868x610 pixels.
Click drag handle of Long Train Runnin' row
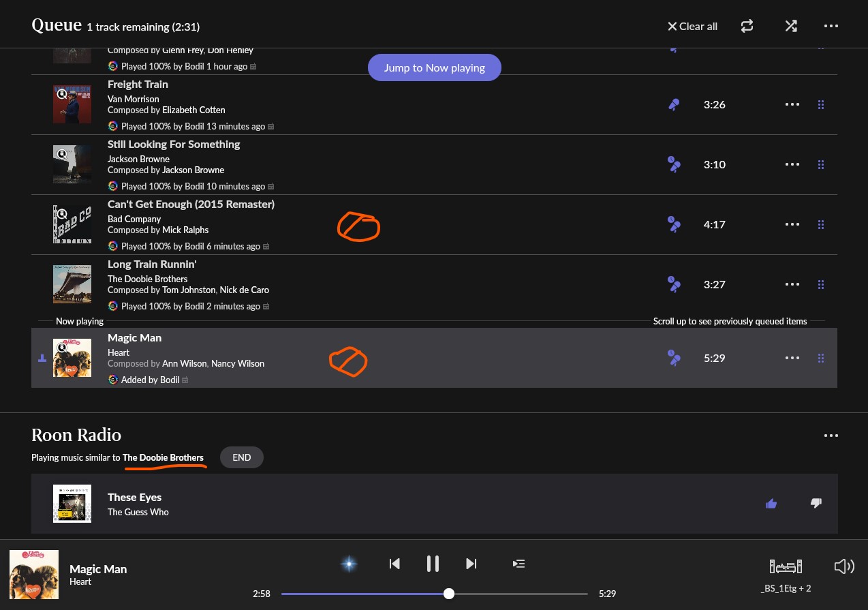click(x=821, y=284)
